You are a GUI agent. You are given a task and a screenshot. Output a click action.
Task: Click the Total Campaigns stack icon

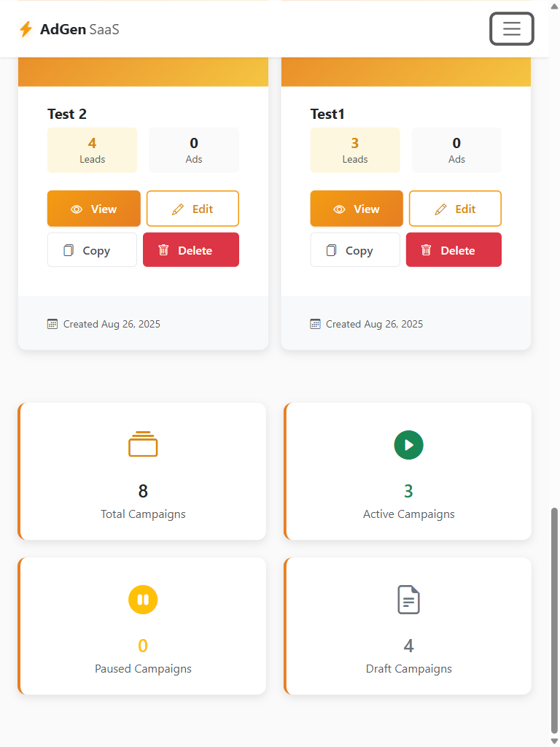click(x=143, y=444)
